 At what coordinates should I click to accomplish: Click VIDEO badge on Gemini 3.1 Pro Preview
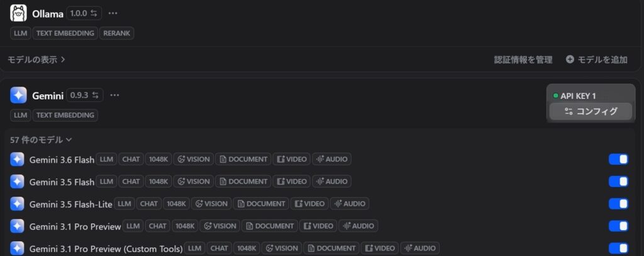coord(318,226)
